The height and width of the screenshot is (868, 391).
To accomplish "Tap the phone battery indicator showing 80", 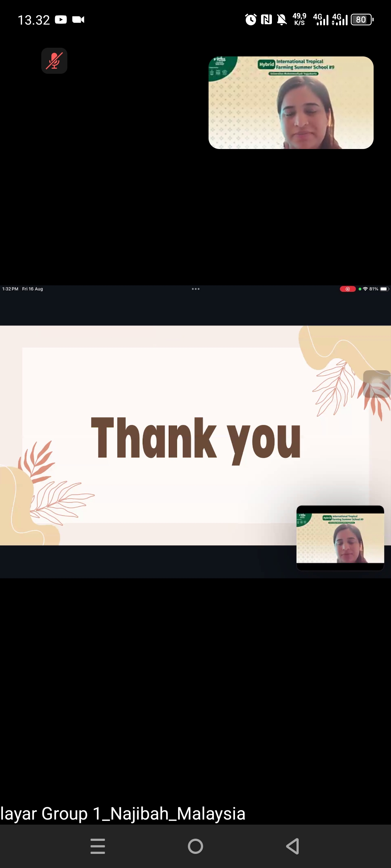I will [362, 20].
